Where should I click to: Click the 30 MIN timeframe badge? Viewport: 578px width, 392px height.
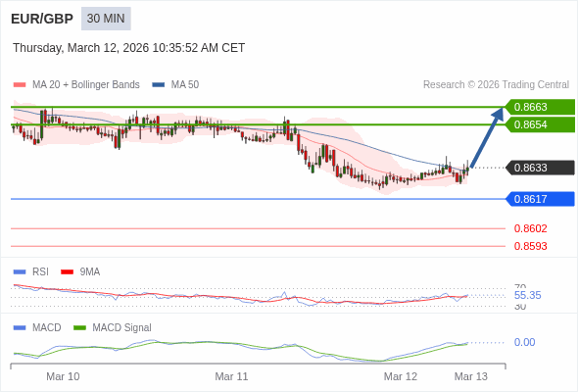(106, 19)
